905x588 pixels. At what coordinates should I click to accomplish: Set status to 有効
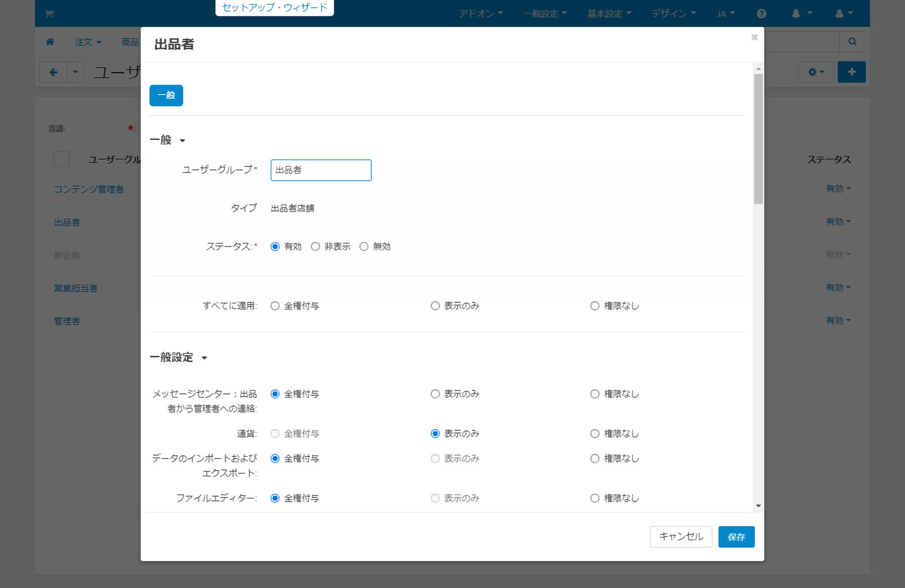[275, 246]
